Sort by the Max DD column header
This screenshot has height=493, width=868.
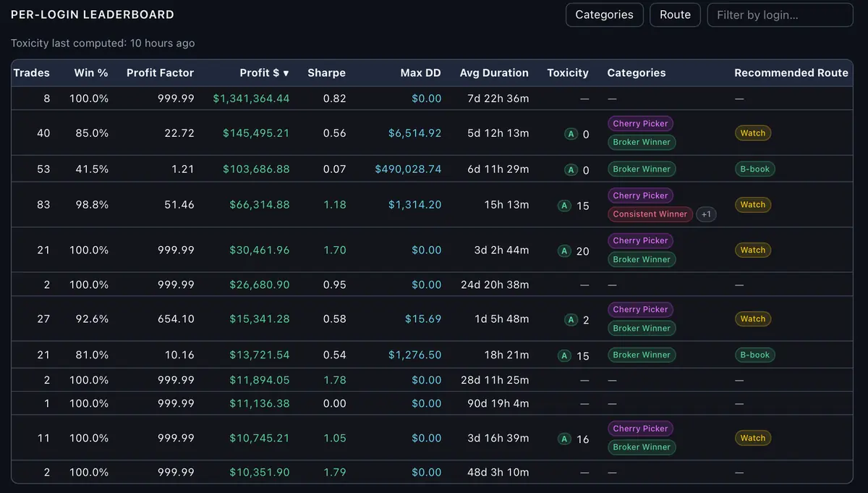coord(421,72)
